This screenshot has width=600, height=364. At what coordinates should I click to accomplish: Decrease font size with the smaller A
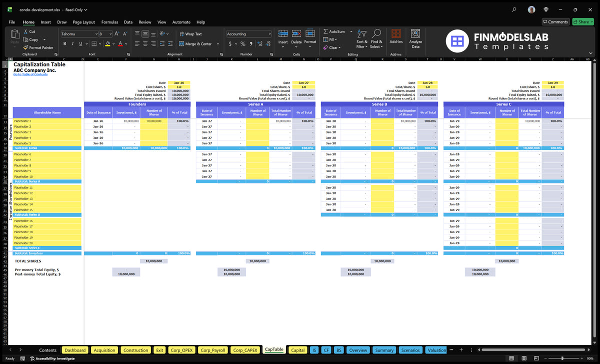tap(125, 34)
